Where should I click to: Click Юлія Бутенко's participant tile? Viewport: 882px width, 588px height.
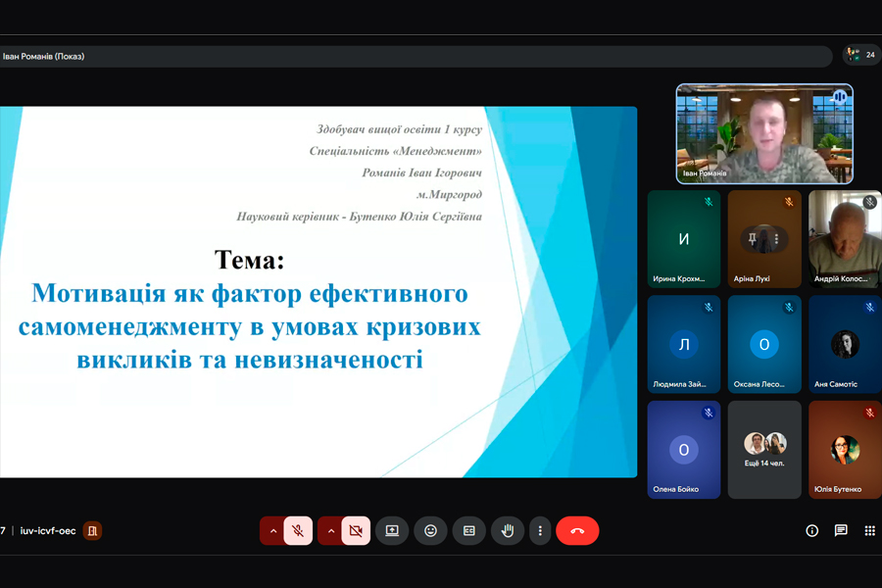tap(844, 449)
